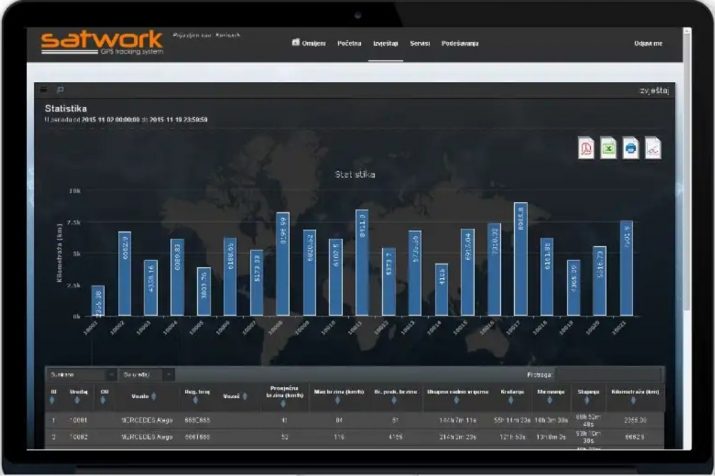Open the Izvještaji menu item
The width and height of the screenshot is (715, 476).
(x=386, y=43)
